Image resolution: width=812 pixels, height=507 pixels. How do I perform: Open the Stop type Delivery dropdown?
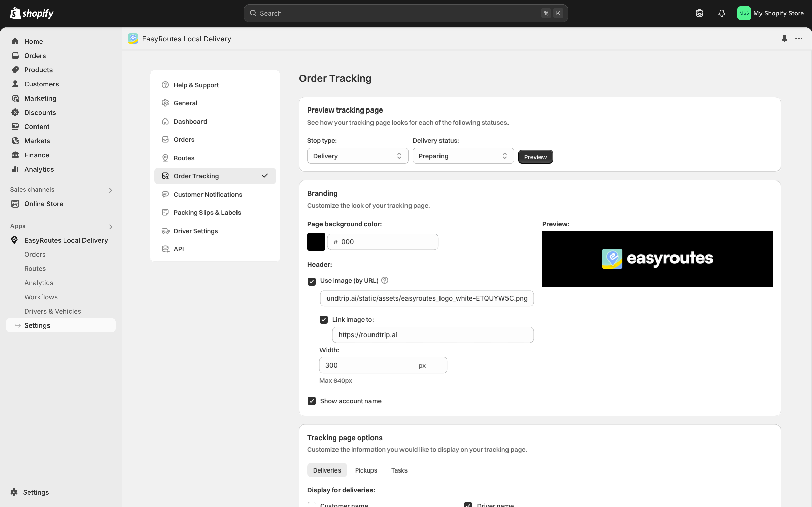pyautogui.click(x=357, y=156)
